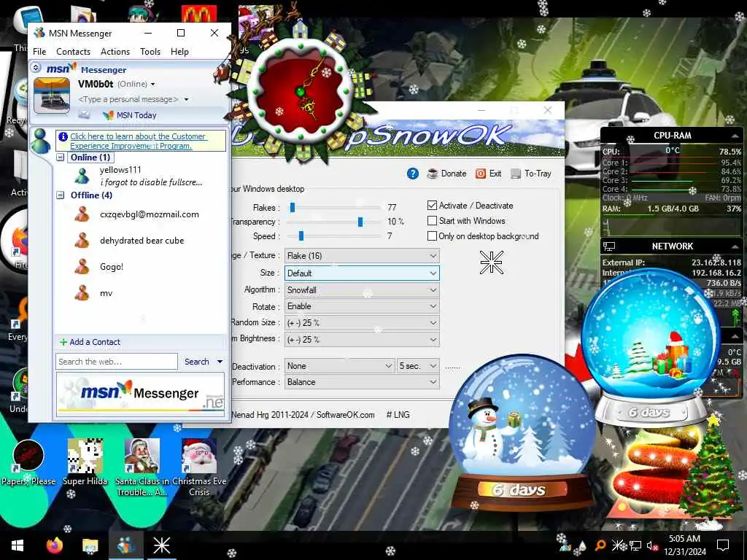The image size is (747, 560).
Task: Select contact dehydrated bear cube
Action: 141,241
